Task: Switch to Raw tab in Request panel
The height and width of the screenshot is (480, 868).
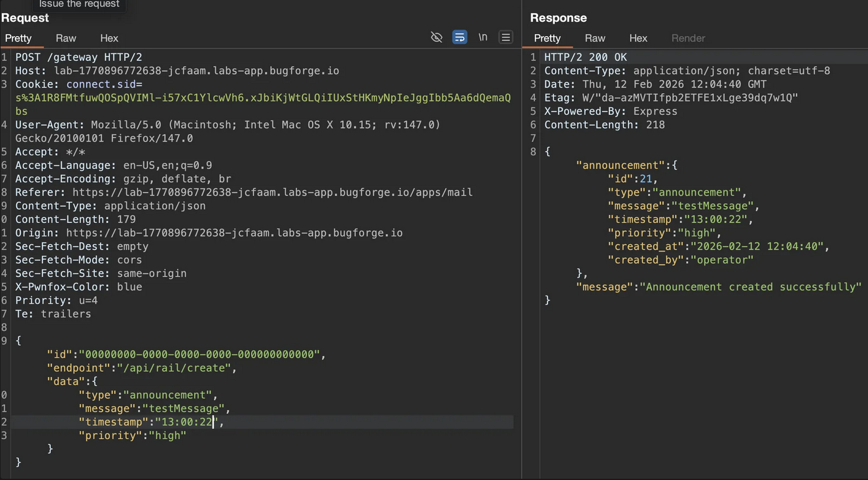Action: click(x=66, y=38)
